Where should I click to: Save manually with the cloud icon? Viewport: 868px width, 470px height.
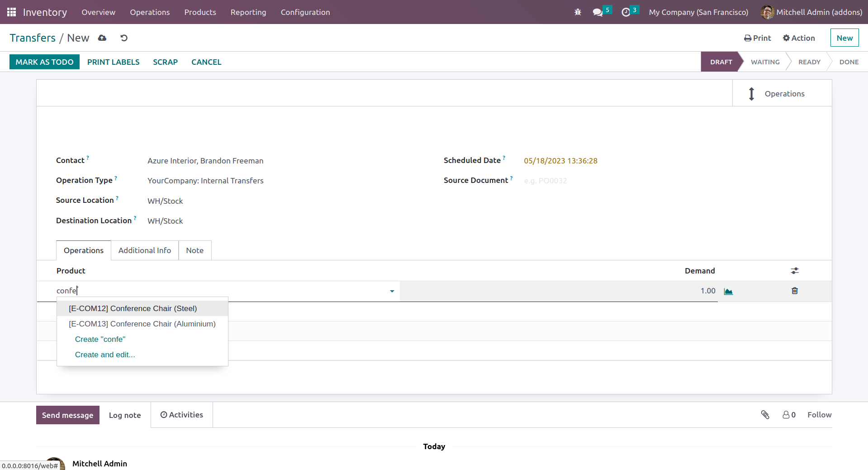tap(102, 38)
